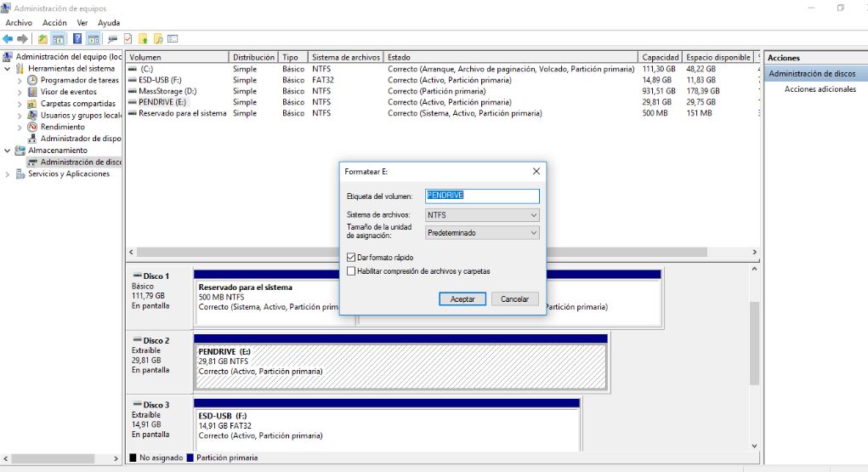Click the Etiqueta del volumen text field

click(482, 196)
